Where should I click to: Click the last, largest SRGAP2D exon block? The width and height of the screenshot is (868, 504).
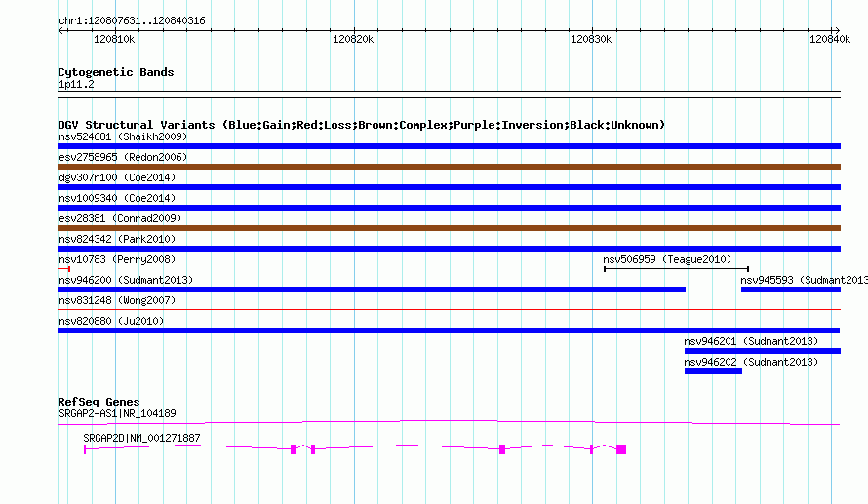(x=621, y=449)
